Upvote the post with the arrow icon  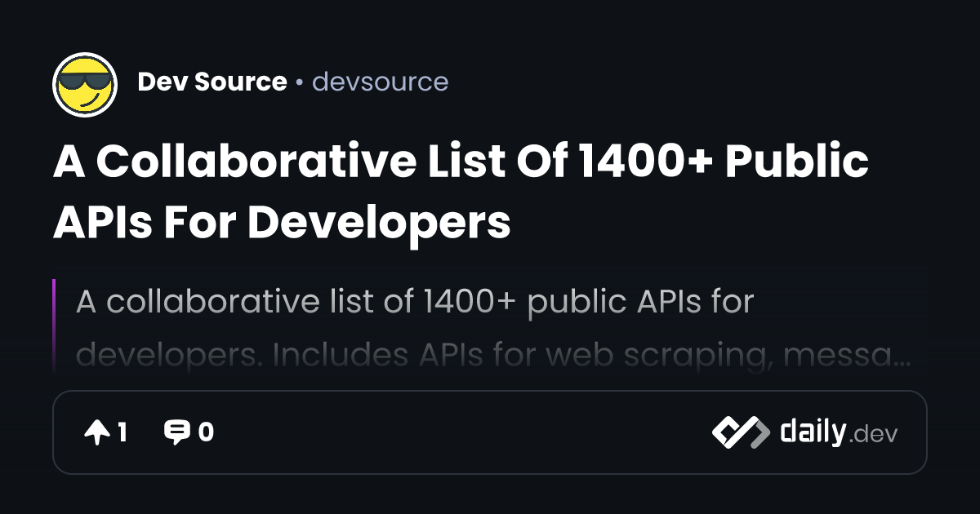click(x=97, y=432)
